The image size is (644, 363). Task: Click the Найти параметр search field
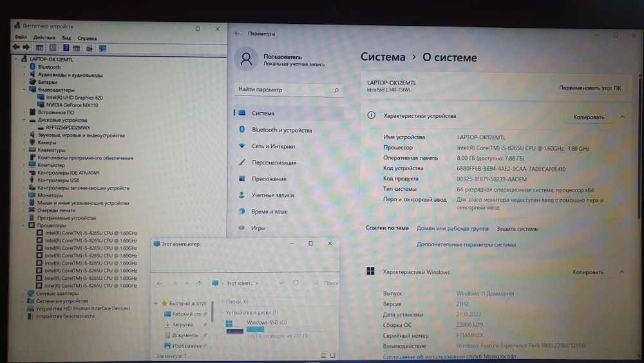tap(289, 90)
